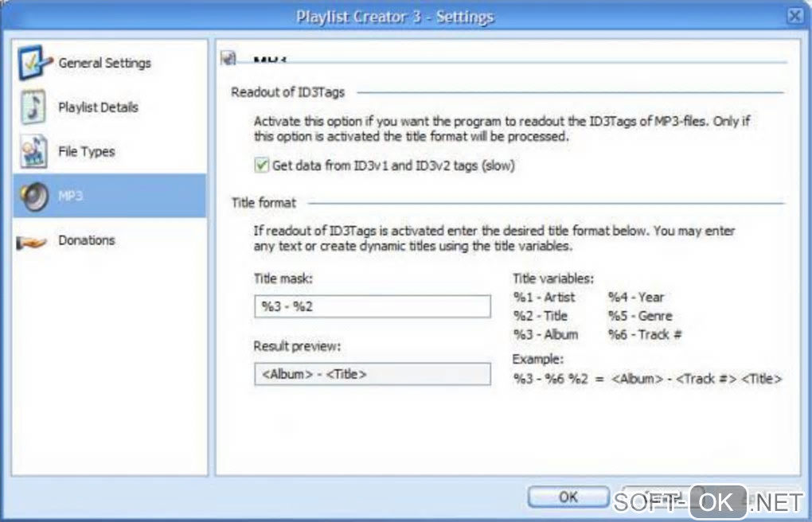Click the Result preview field
Screen dimensions: 812x522
tap(373, 374)
